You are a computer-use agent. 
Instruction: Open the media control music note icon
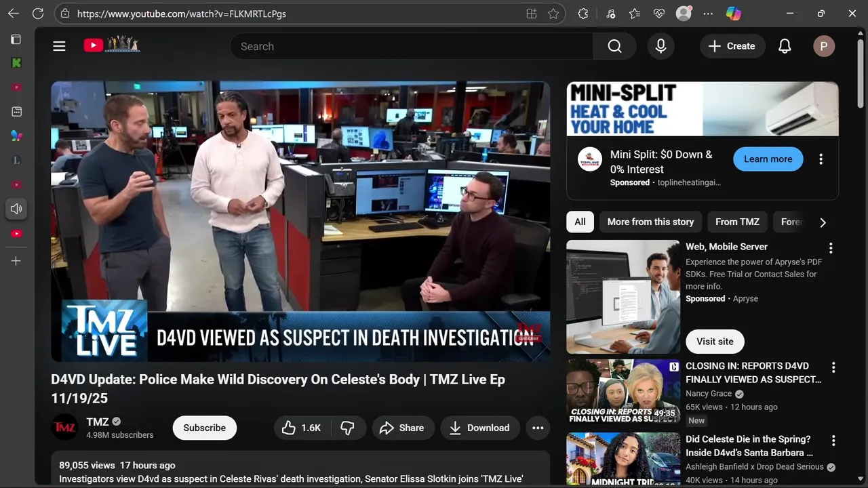(x=610, y=14)
